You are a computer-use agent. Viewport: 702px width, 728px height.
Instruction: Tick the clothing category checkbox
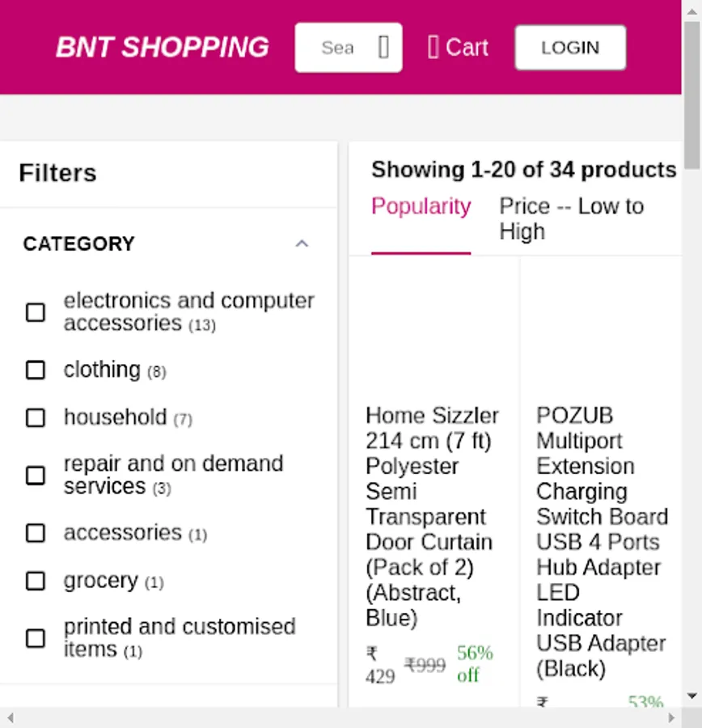click(x=36, y=370)
